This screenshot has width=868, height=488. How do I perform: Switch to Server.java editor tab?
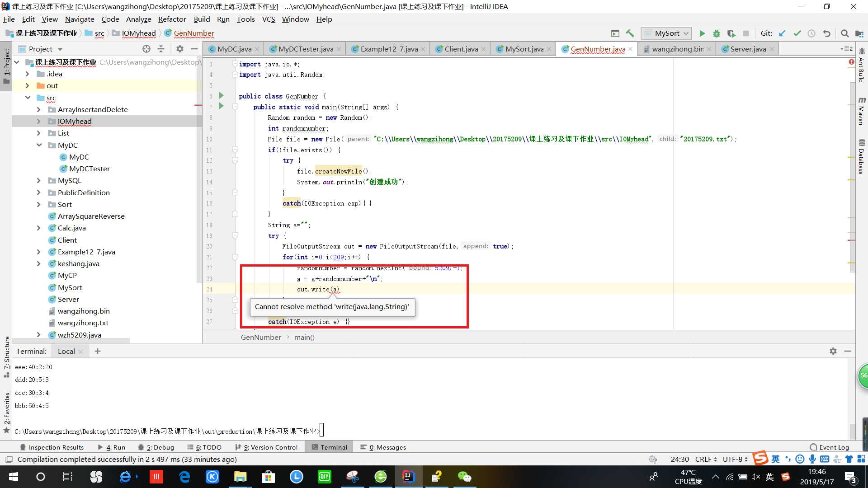point(748,49)
